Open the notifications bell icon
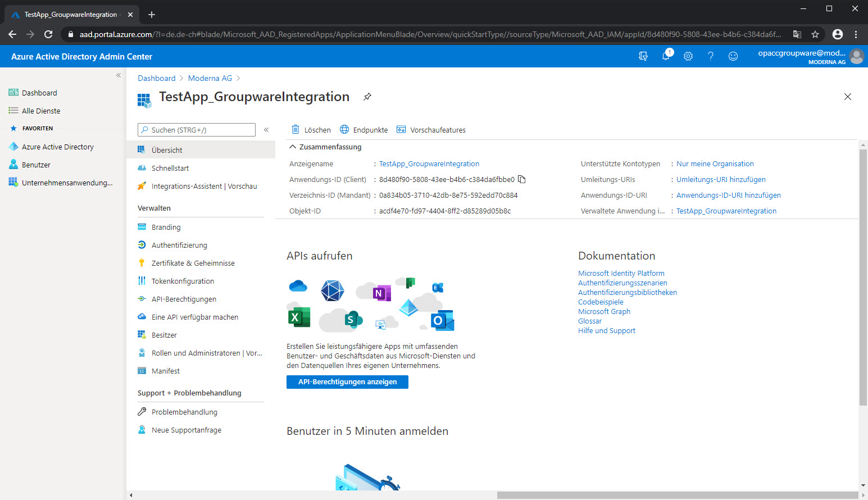Viewport: 868px width, 500px height. [666, 56]
